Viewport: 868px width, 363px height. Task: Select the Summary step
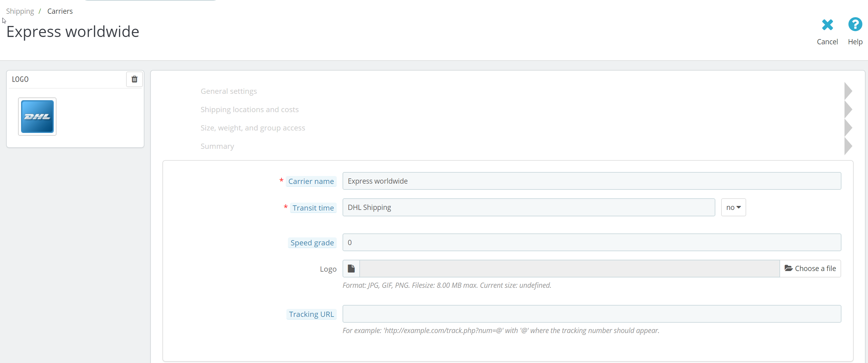[217, 146]
